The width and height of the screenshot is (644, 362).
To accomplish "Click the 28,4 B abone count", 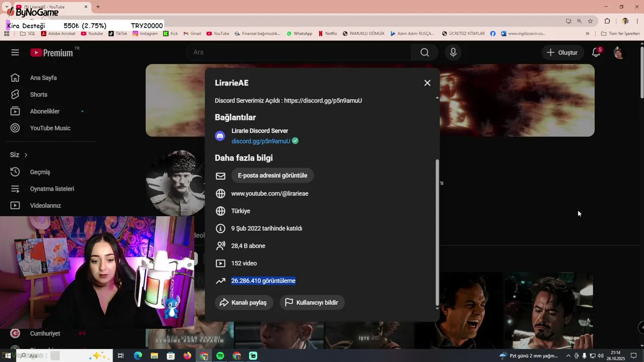I will point(248,246).
